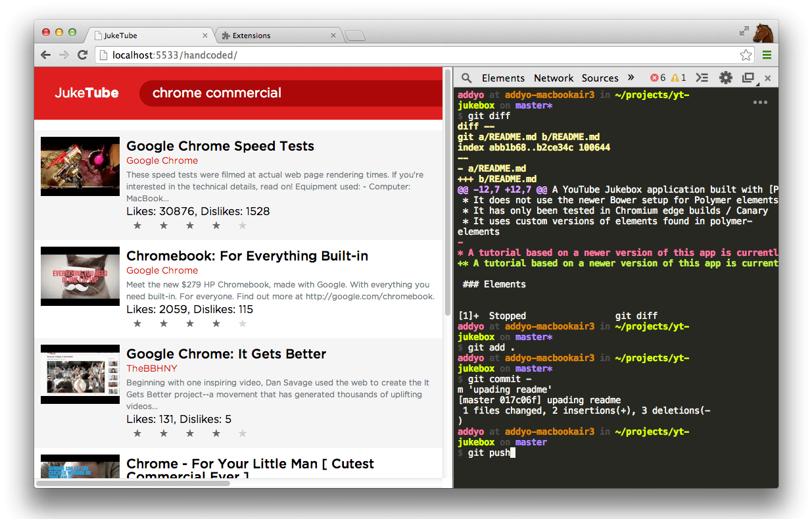Reload the JukeTube page
The height and width of the screenshot is (519, 812).
[82, 55]
